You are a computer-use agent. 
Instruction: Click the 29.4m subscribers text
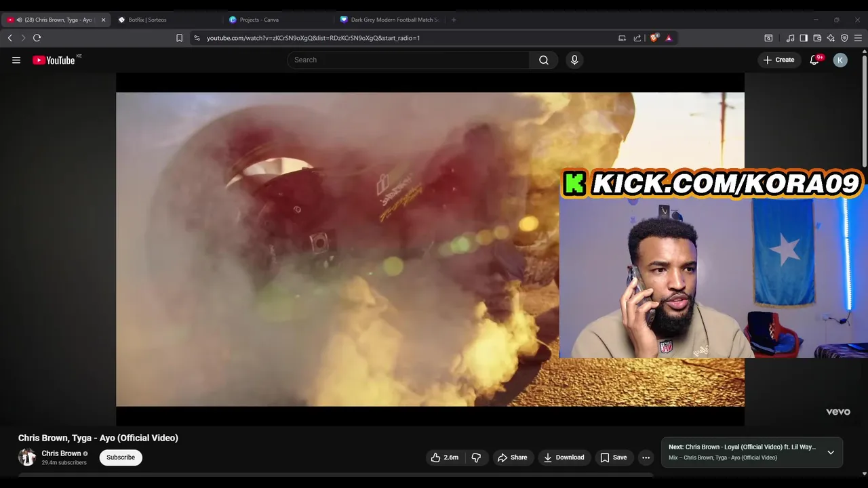tap(64, 463)
